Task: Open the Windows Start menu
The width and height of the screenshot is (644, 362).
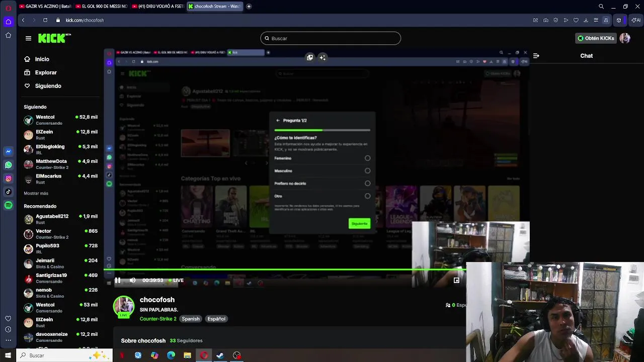Action: [x=8, y=355]
